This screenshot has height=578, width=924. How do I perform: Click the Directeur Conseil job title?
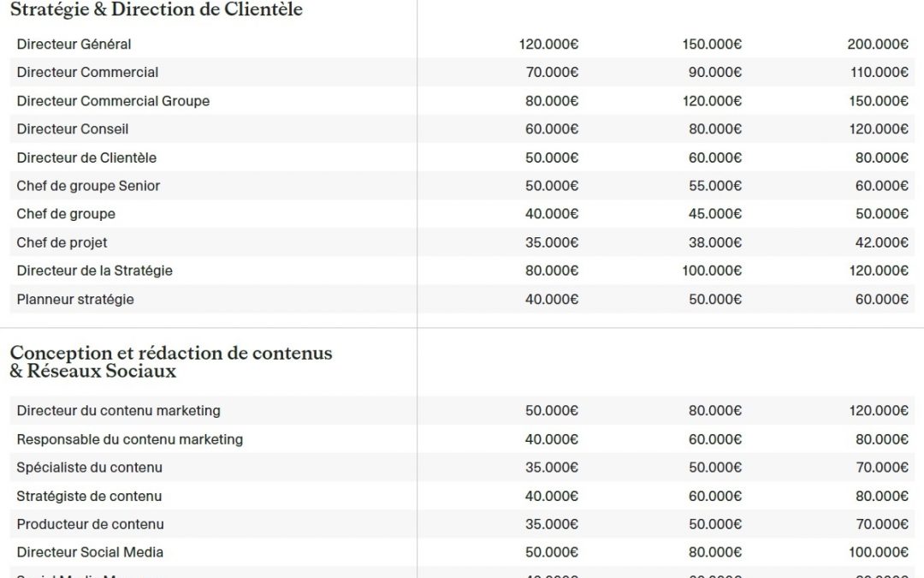(x=73, y=129)
